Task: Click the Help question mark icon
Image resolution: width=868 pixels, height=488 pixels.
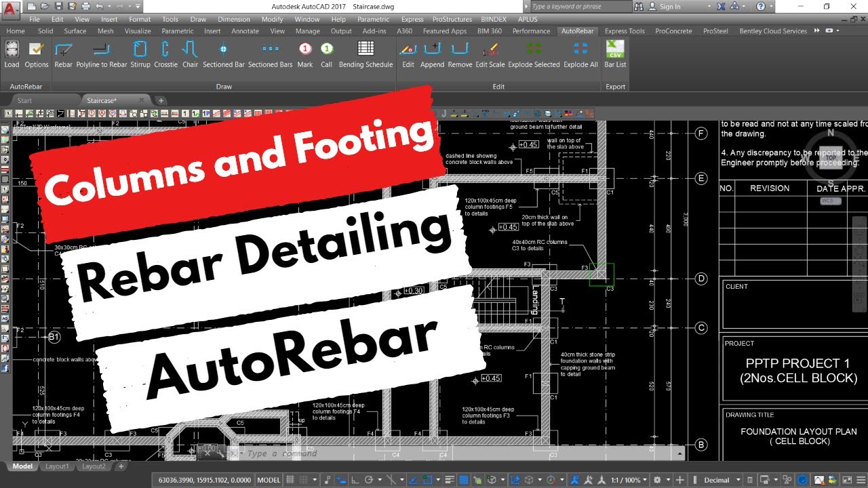Action: [x=761, y=7]
